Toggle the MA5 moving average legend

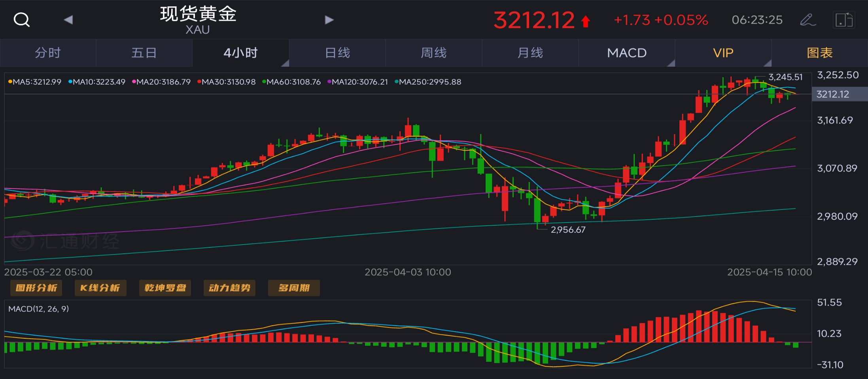click(35, 82)
